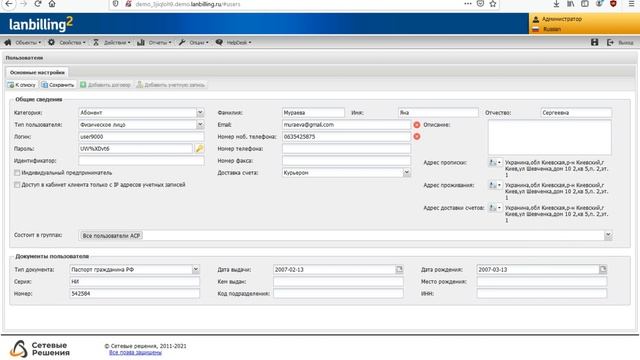Click Добавить учетную запись button
The height and width of the screenshot is (360, 640).
click(171, 85)
